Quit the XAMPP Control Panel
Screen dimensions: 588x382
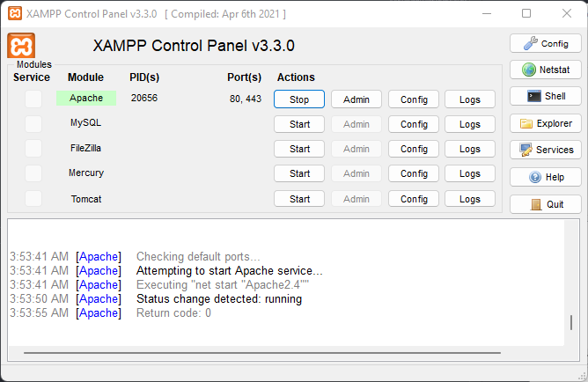(x=545, y=204)
